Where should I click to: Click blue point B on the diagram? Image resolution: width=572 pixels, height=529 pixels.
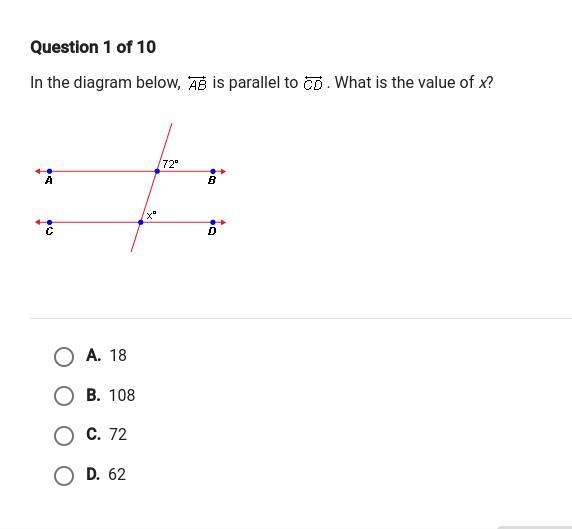[213, 171]
